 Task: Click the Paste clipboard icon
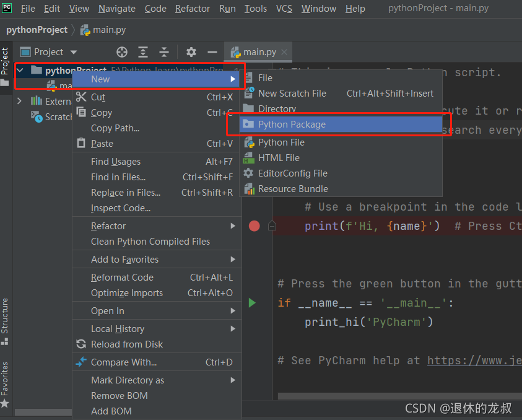(x=81, y=143)
